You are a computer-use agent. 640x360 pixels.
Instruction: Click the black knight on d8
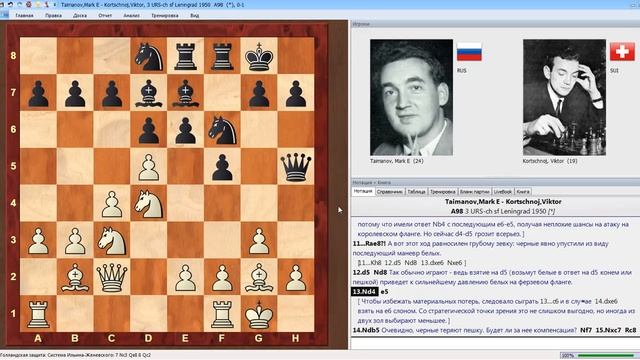pos(149,56)
